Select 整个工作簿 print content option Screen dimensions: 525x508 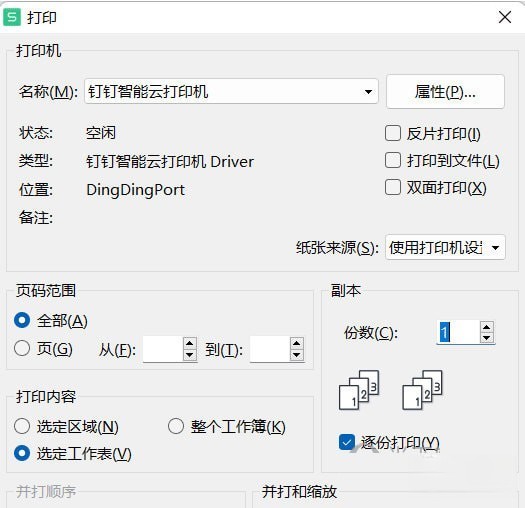pos(176,426)
